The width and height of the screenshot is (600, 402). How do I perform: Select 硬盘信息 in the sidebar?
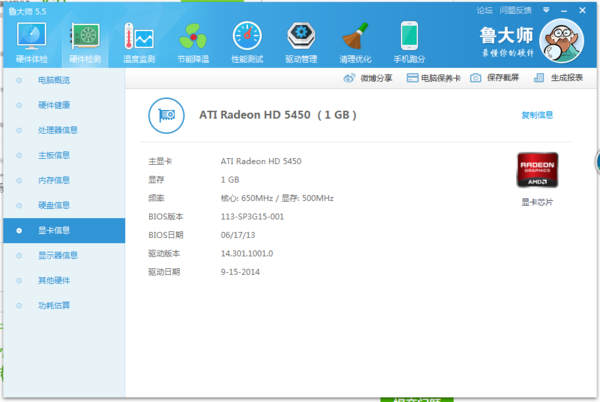click(x=64, y=205)
